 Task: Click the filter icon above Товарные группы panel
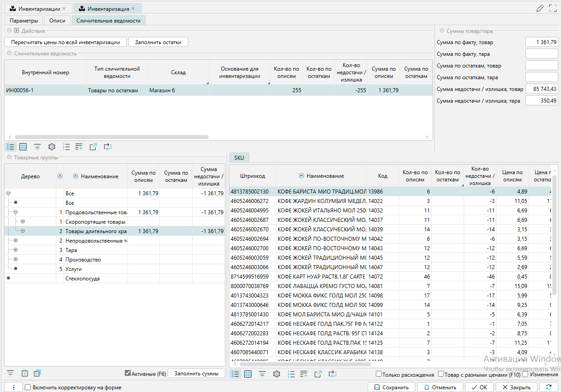coord(37,147)
